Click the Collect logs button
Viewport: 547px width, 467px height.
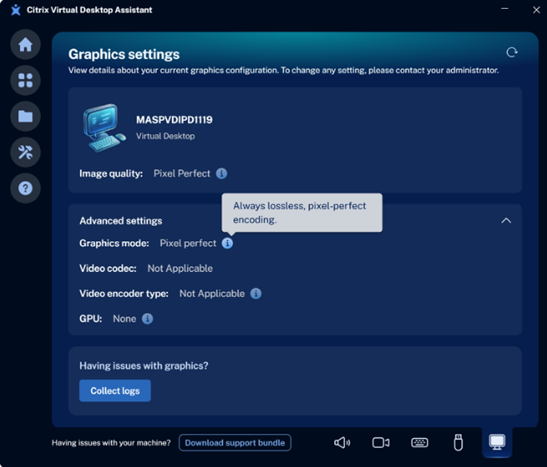(115, 391)
